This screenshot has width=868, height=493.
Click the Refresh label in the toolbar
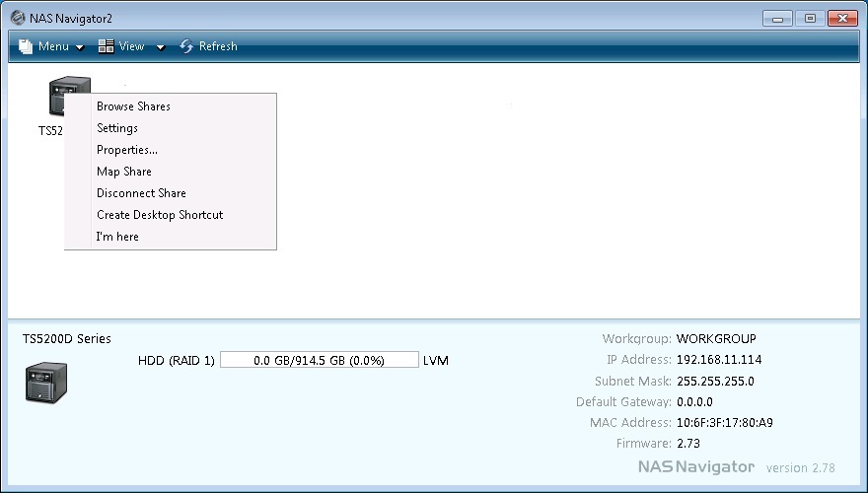pos(218,46)
